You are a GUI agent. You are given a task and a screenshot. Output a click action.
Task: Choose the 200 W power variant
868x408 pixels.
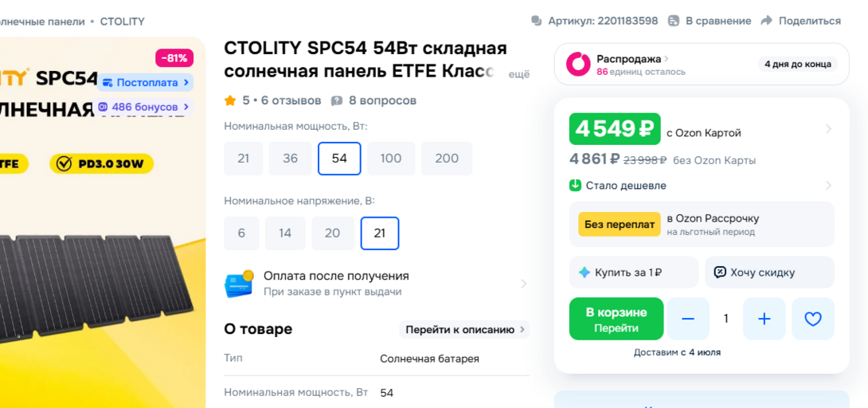447,159
